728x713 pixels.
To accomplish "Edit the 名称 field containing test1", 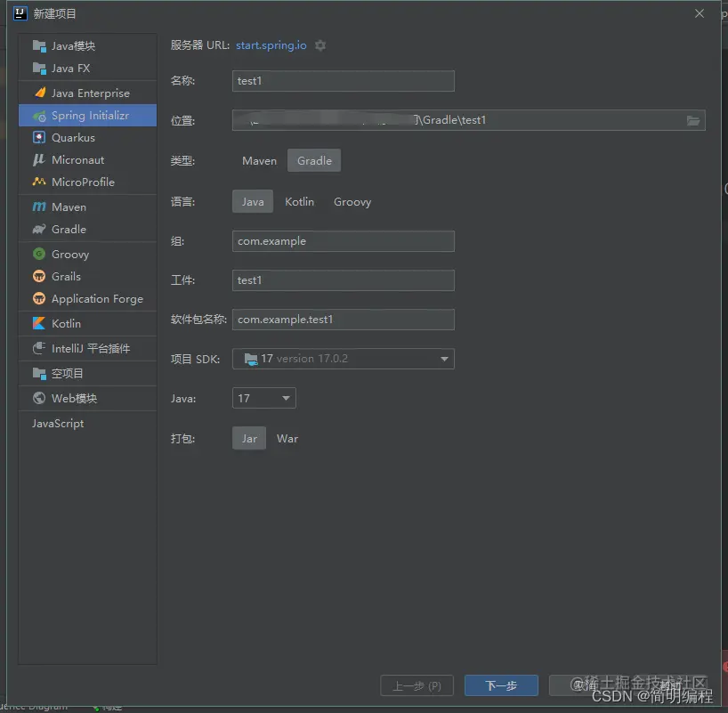I will [x=344, y=81].
